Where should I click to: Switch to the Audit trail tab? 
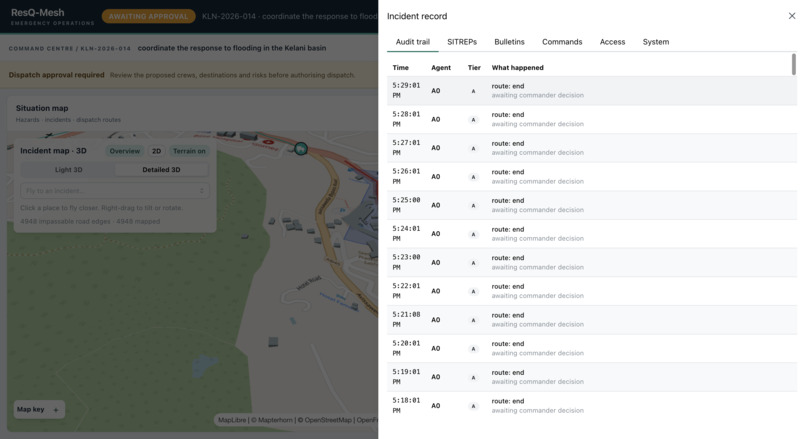point(412,42)
